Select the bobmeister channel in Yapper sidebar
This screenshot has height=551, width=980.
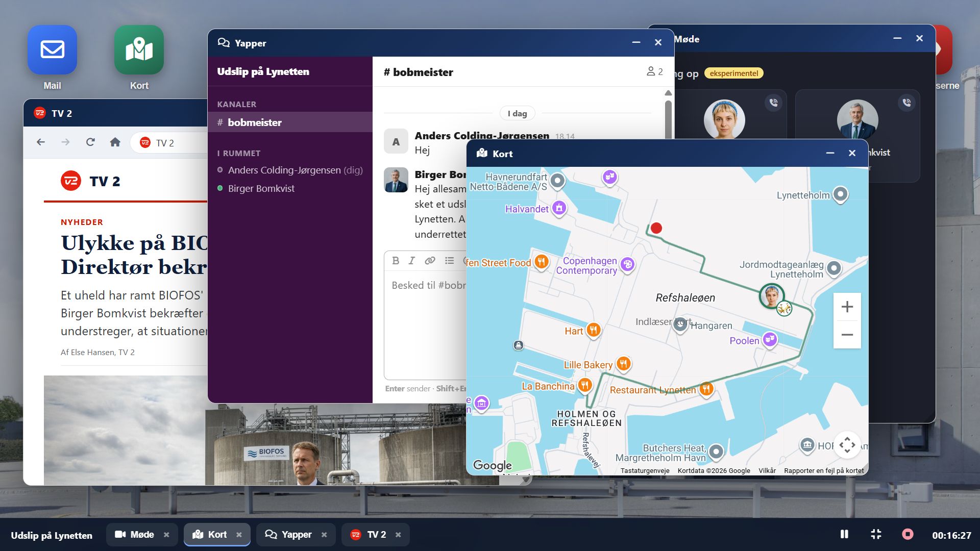pyautogui.click(x=290, y=122)
